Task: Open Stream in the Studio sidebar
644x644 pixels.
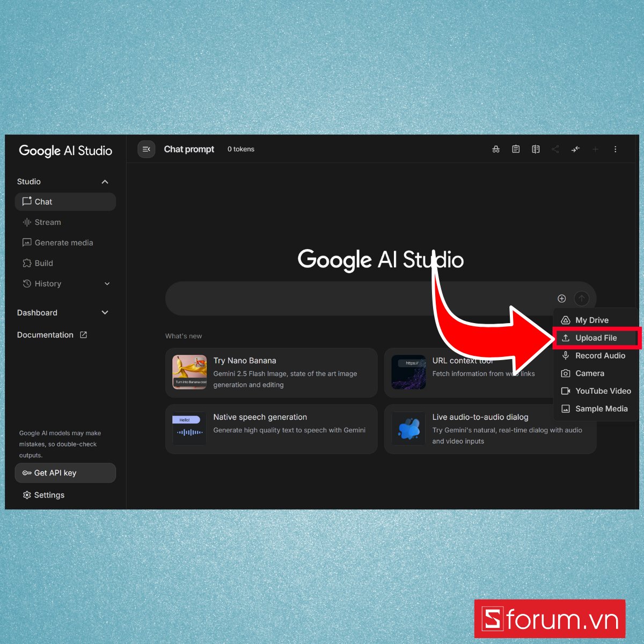Action: pyautogui.click(x=65, y=222)
